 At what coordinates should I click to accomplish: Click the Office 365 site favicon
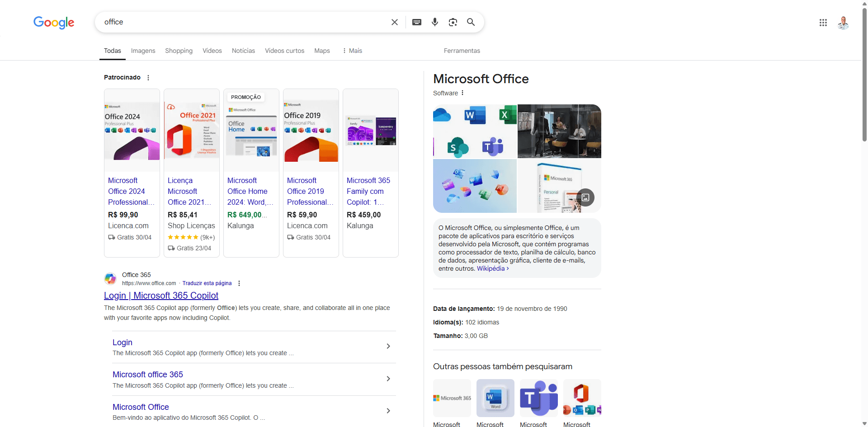pos(110,279)
